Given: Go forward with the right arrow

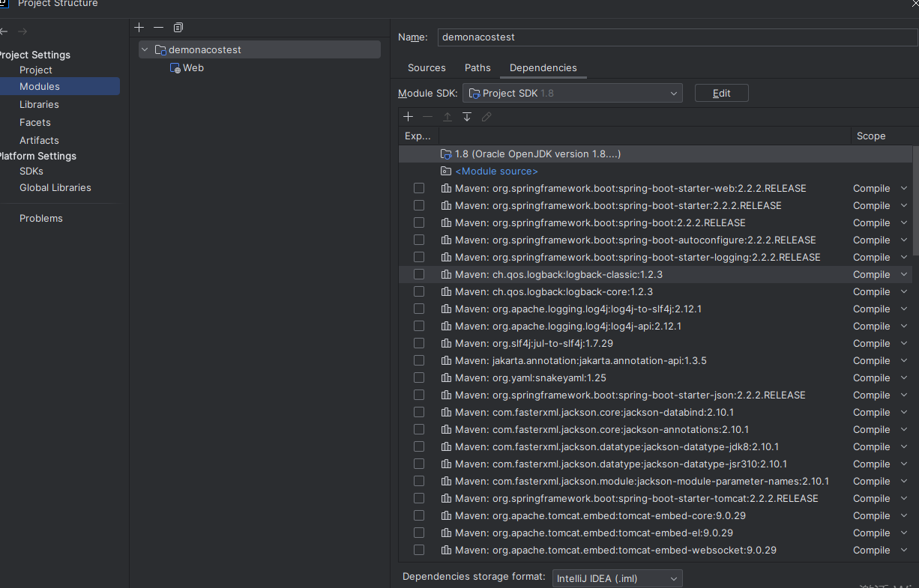Looking at the screenshot, I should (x=22, y=31).
